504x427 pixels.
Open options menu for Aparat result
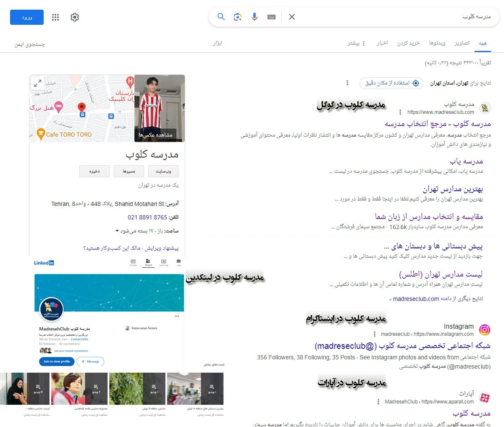point(378,402)
